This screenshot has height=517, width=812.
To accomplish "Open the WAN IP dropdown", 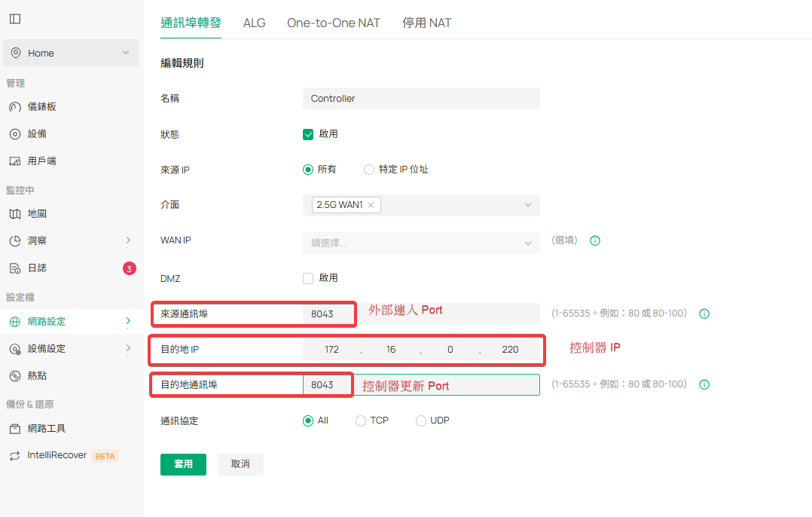I will point(420,243).
